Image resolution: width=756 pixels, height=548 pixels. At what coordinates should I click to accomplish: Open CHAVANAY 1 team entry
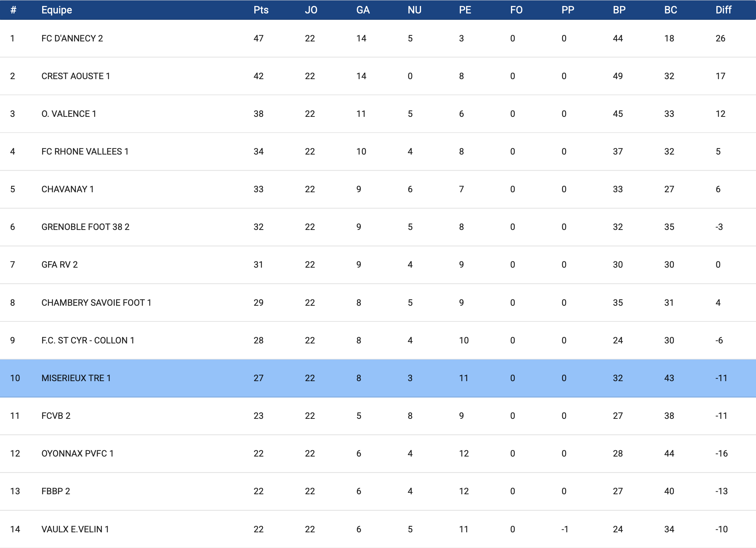67,189
